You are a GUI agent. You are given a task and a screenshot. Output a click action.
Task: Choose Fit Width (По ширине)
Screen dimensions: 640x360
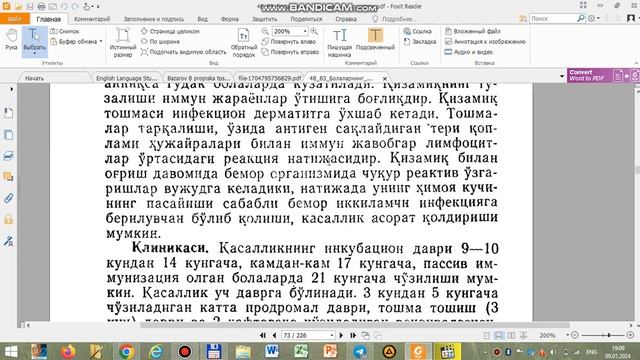160,41
